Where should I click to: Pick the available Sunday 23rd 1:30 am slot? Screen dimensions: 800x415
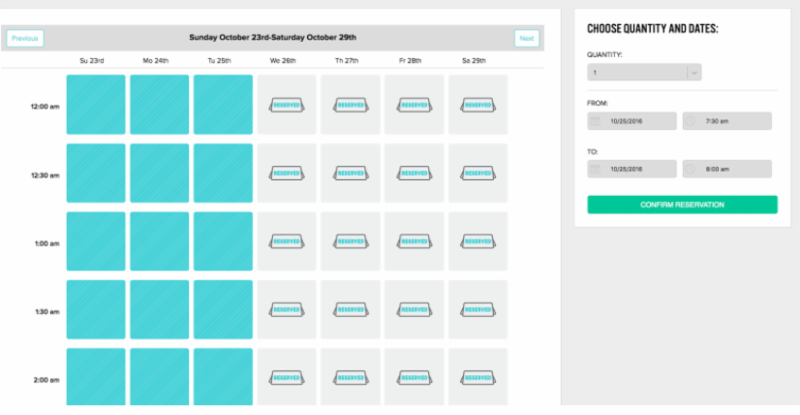(x=96, y=309)
